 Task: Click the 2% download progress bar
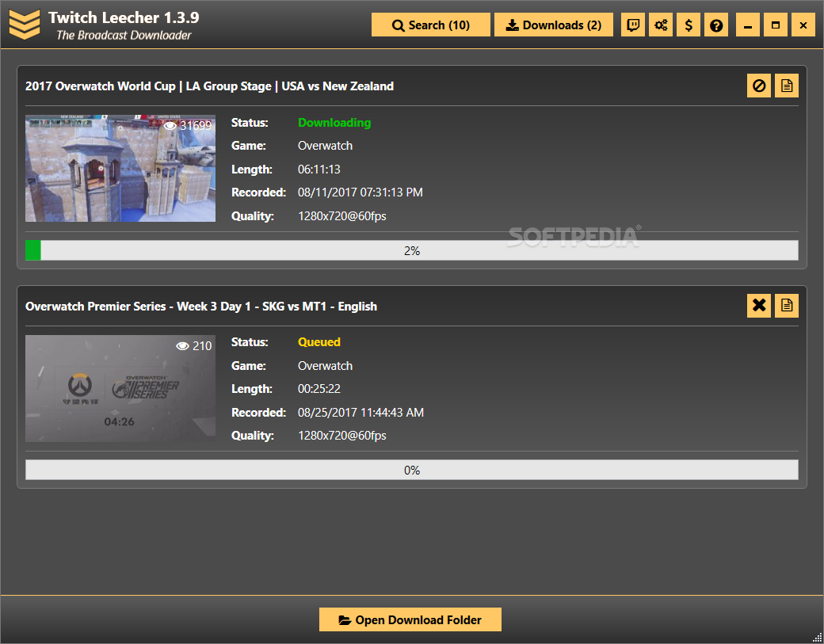pyautogui.click(x=412, y=250)
